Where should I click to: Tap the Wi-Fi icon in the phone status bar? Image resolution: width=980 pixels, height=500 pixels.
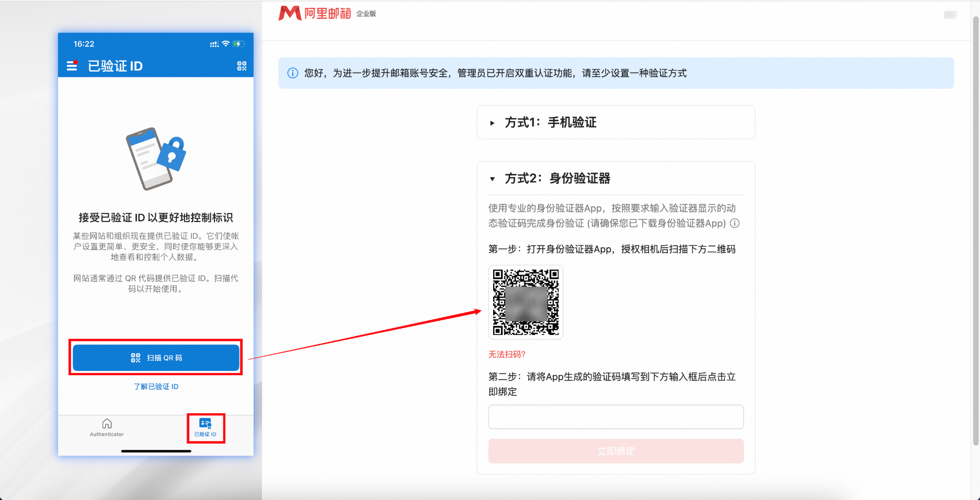(226, 44)
